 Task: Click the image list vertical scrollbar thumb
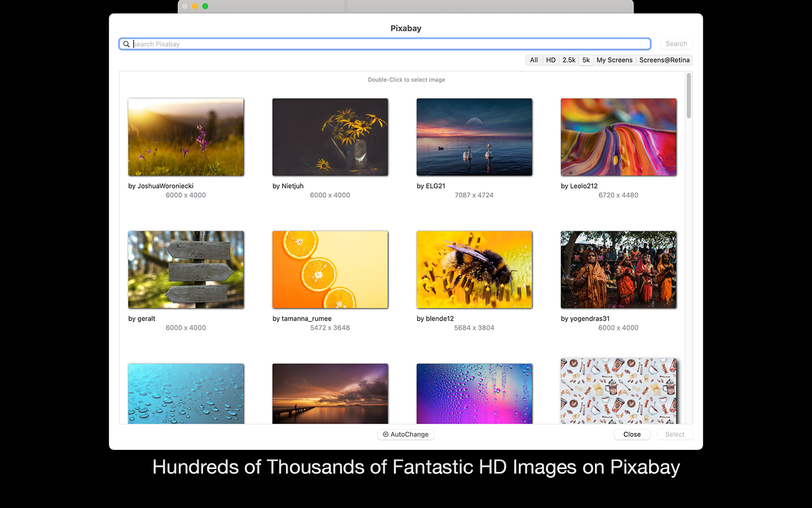689,96
